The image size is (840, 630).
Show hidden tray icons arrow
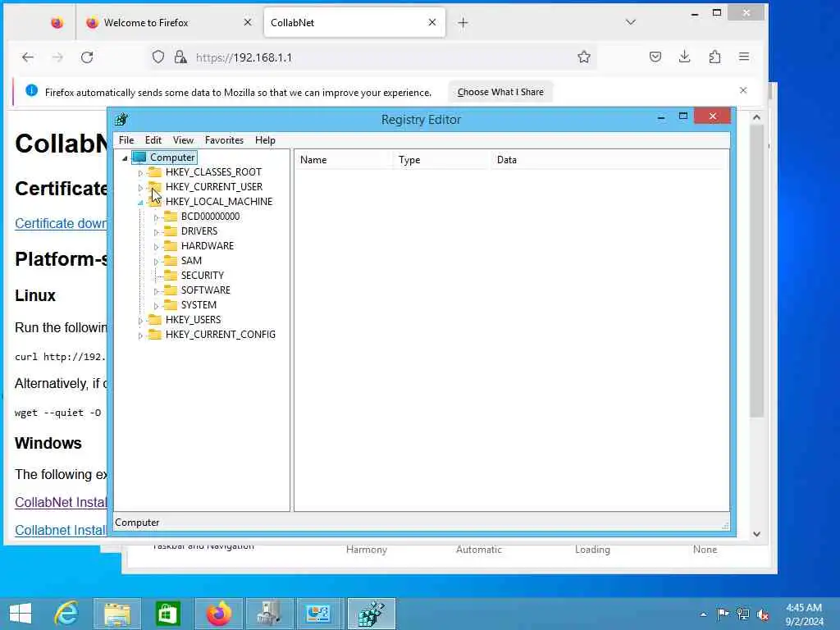click(x=703, y=614)
